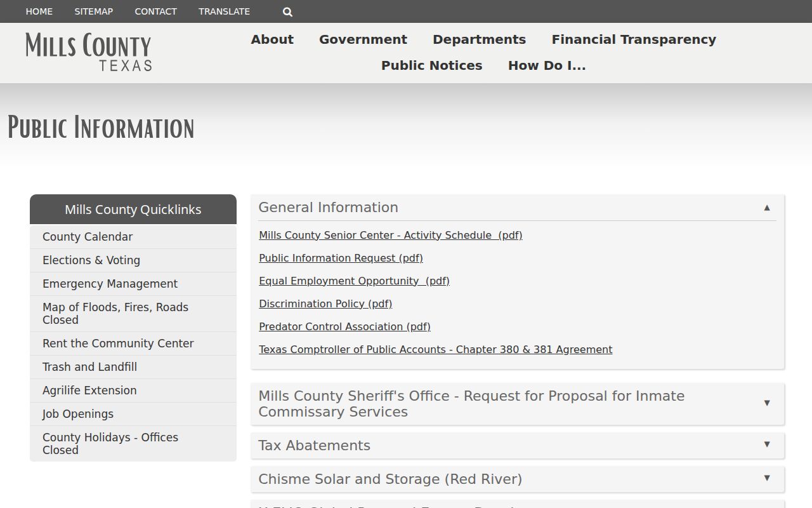The width and height of the screenshot is (812, 508).
Task: Open Discrimination Policy pdf
Action: click(325, 304)
